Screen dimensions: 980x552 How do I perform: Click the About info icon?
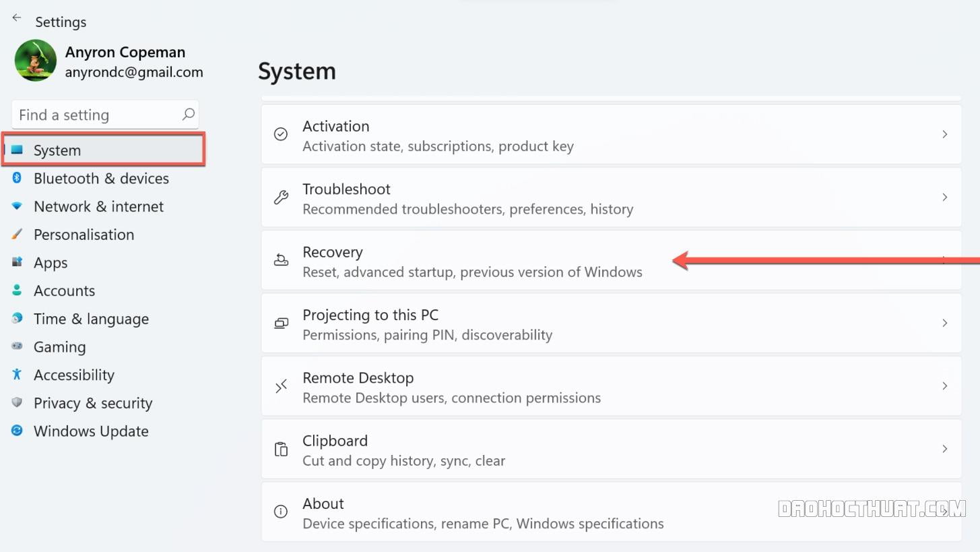pos(281,512)
